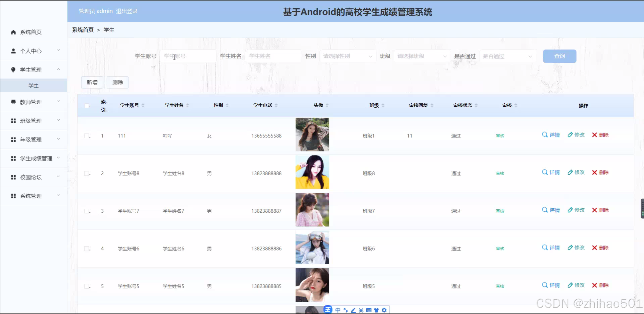The width and height of the screenshot is (644, 314).
Task: Click the sort arrows on 学生账号 column
Action: [x=143, y=105]
